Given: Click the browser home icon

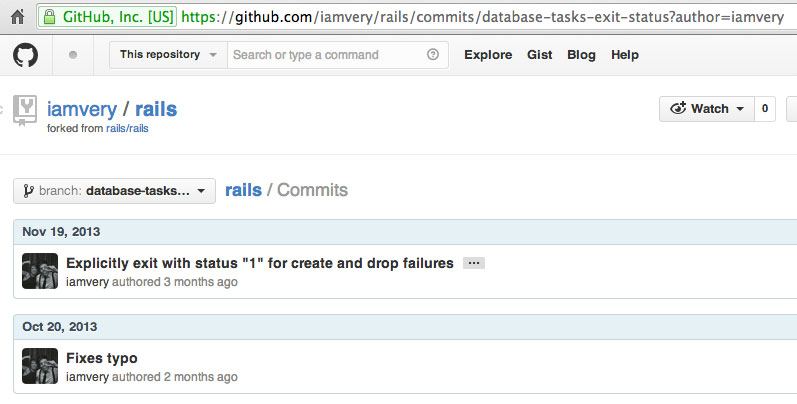Looking at the screenshot, I should 17,17.
